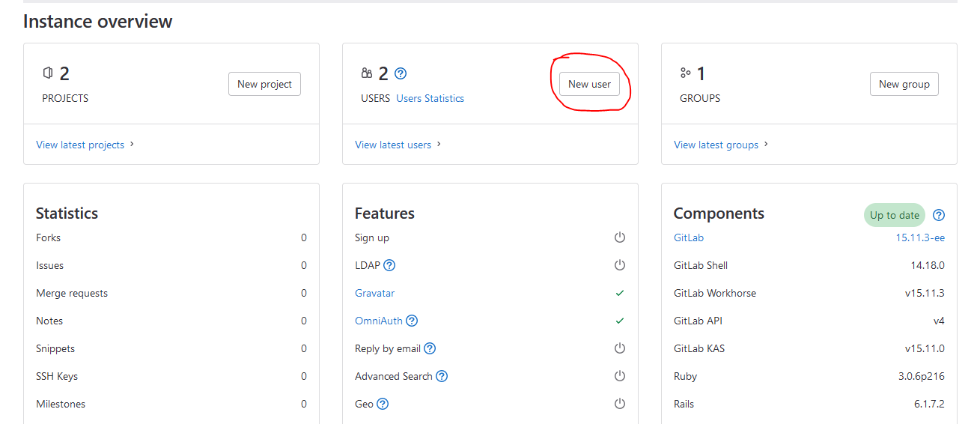Create a project with New project button

[x=264, y=84]
